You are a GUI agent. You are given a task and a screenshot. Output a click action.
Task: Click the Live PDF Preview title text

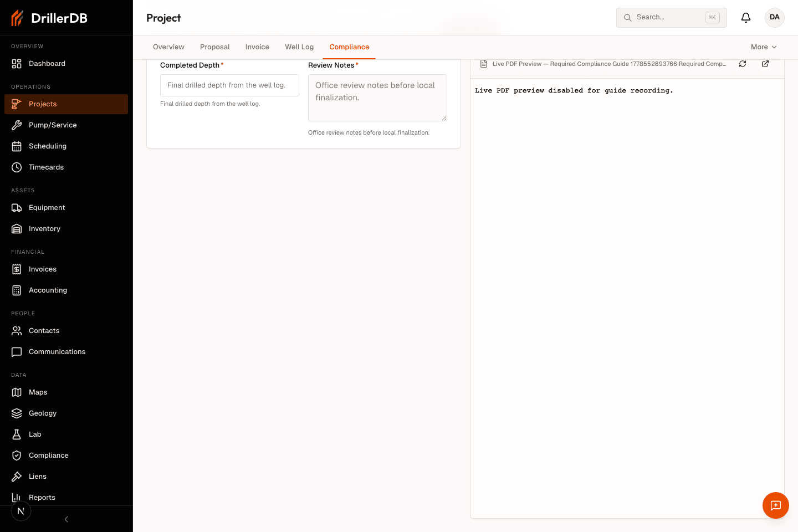(x=609, y=64)
